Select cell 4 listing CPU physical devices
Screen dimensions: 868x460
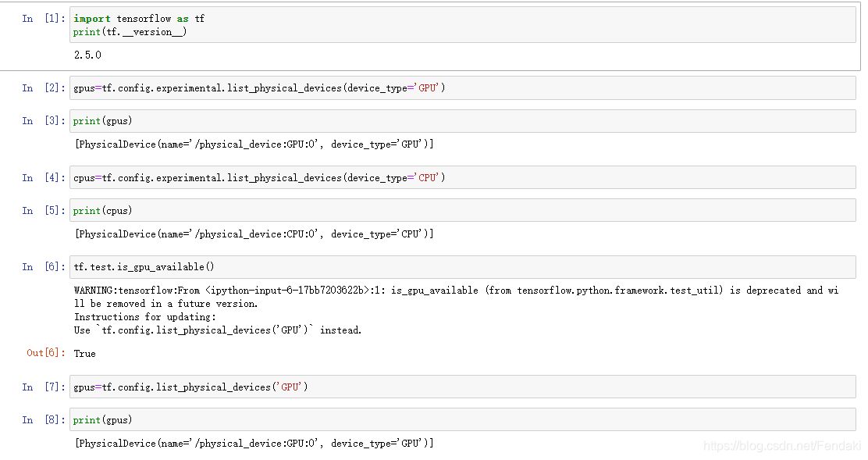(463, 178)
